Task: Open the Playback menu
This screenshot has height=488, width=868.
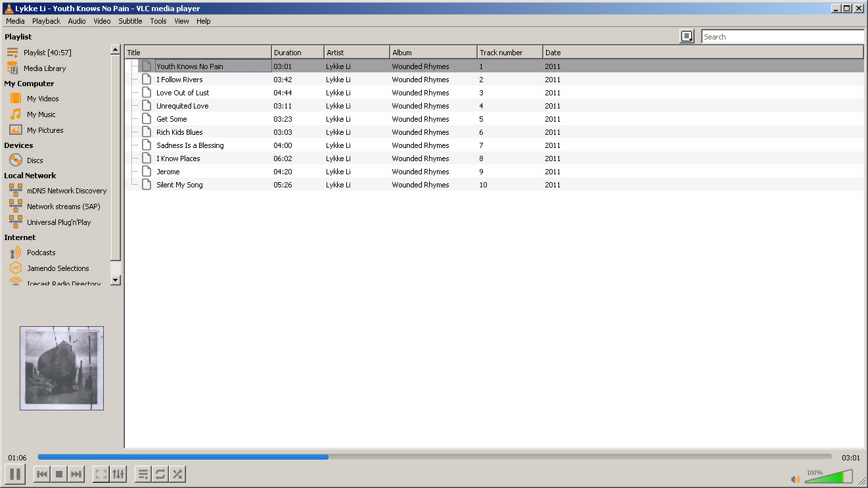Action: tap(46, 21)
